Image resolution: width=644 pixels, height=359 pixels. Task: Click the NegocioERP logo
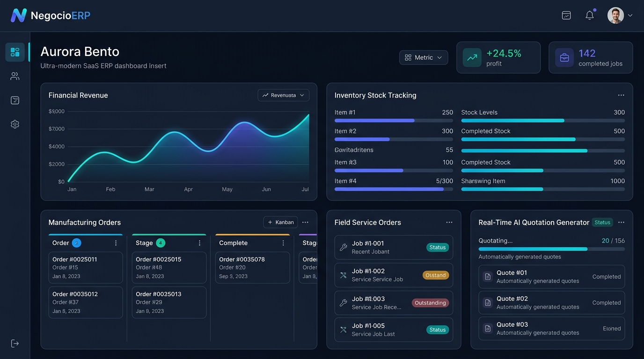coord(51,15)
